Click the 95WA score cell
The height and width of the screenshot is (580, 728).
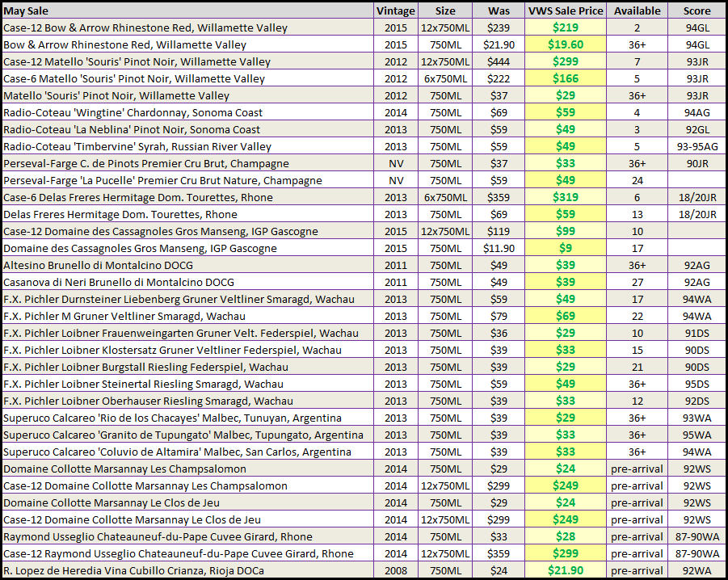697,435
